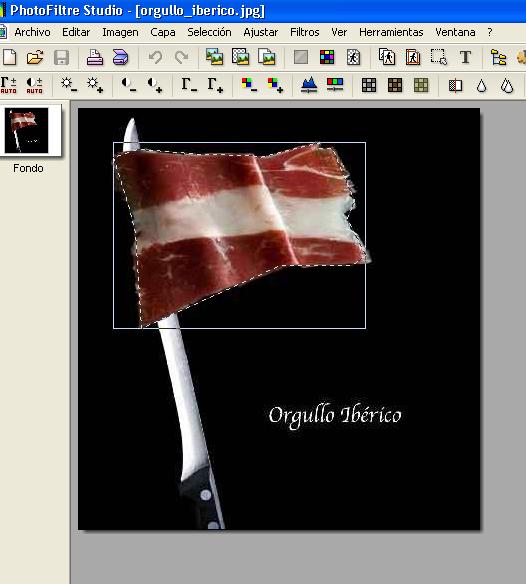Click the auto levels icon
The height and width of the screenshot is (584, 526).
[x=9, y=85]
